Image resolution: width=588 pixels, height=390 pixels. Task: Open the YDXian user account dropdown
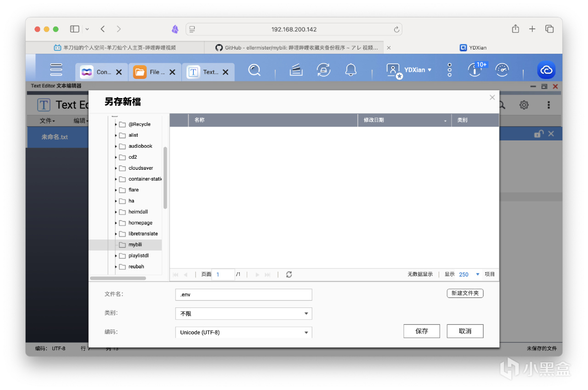click(409, 70)
